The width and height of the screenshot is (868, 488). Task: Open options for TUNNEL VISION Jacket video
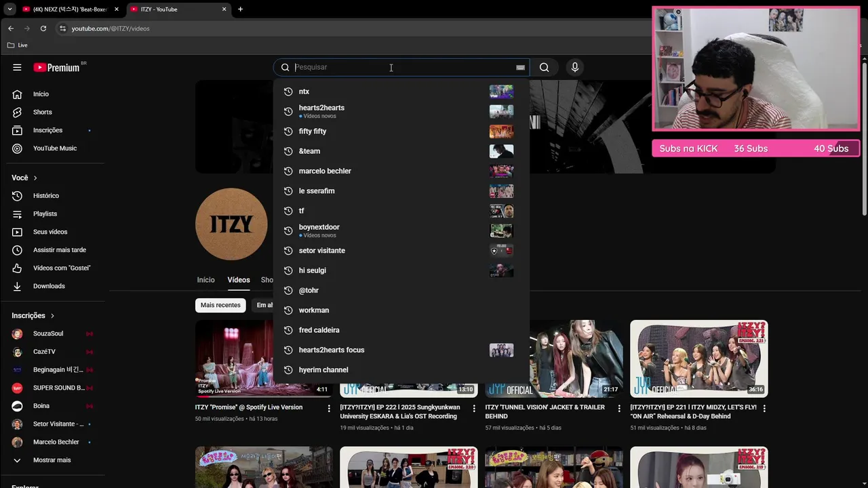(x=619, y=409)
